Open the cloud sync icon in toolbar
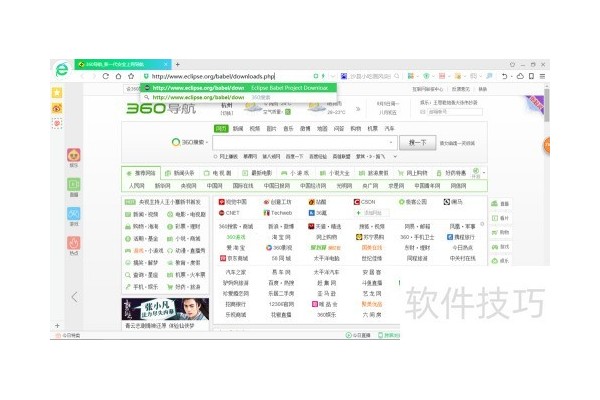Screen dimensions: 600x400 point(520,76)
